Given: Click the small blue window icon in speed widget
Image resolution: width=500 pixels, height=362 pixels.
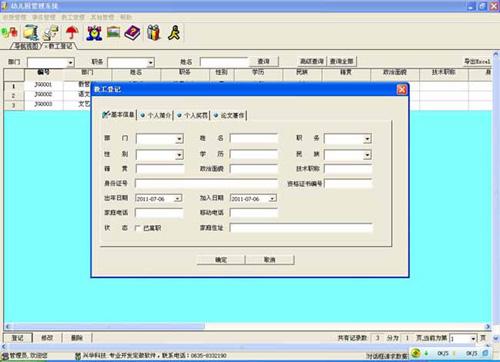Looking at the screenshot, I should 486,352.
